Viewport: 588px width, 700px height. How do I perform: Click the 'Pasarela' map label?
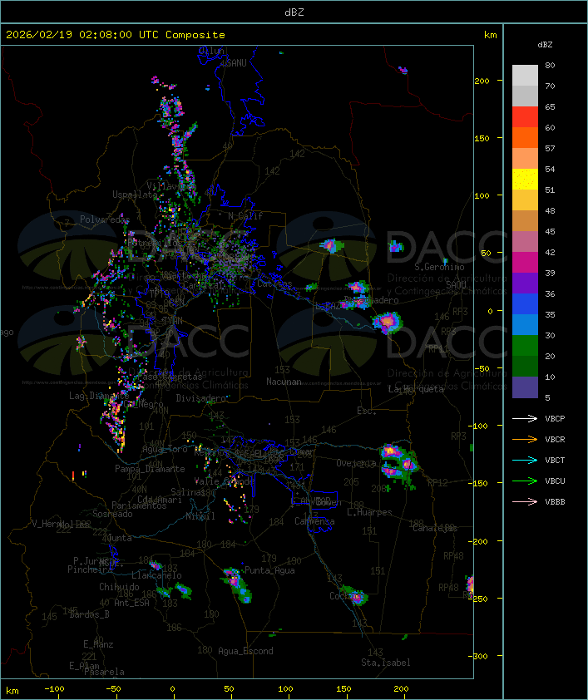point(104,672)
